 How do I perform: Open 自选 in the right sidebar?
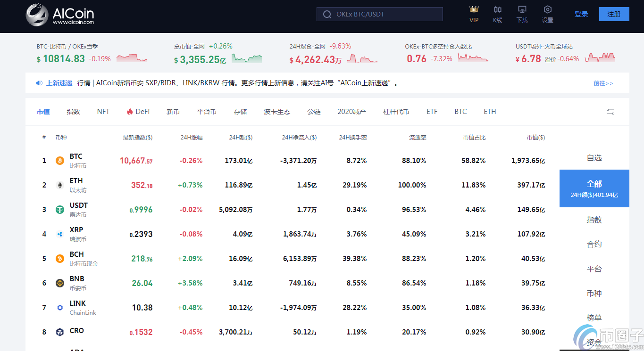[594, 158]
